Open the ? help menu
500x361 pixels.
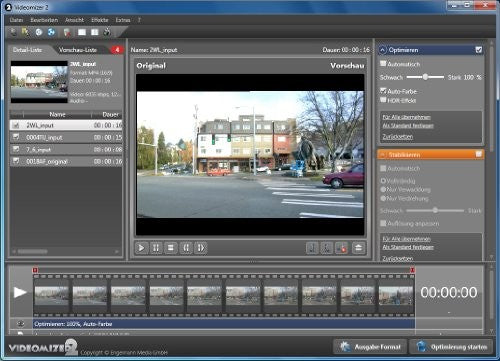pyautogui.click(x=139, y=20)
